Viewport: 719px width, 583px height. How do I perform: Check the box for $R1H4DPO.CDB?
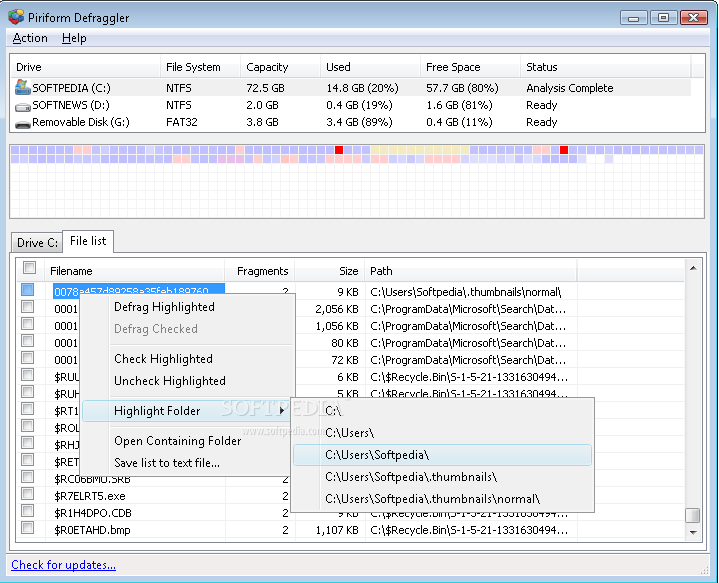[x=28, y=511]
